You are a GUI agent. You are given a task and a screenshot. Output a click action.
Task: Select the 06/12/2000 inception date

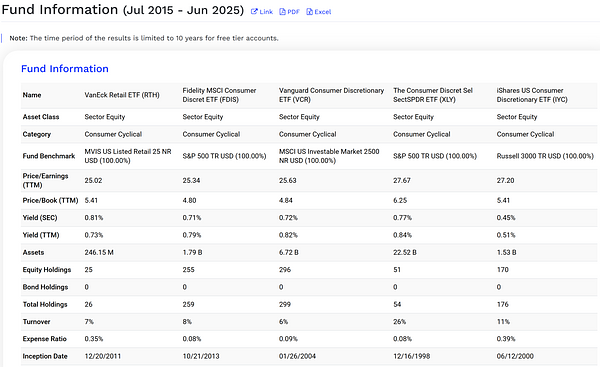pyautogui.click(x=515, y=356)
